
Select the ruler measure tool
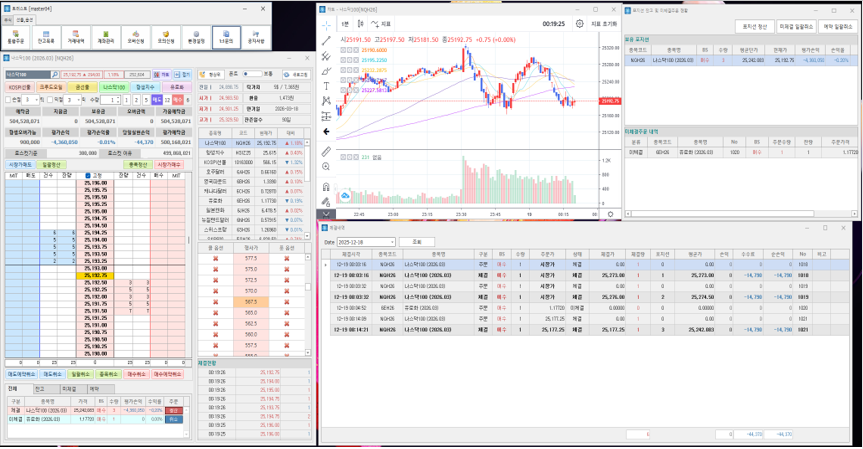coord(326,152)
